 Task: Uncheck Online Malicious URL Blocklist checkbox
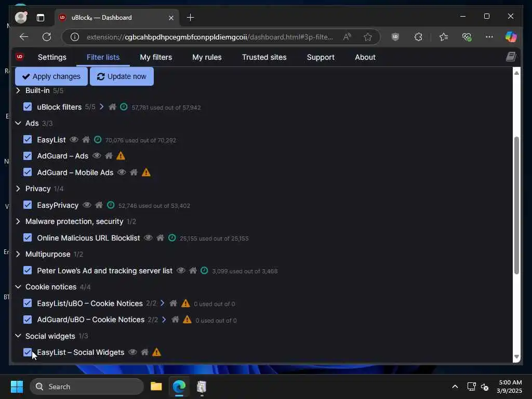pyautogui.click(x=28, y=238)
